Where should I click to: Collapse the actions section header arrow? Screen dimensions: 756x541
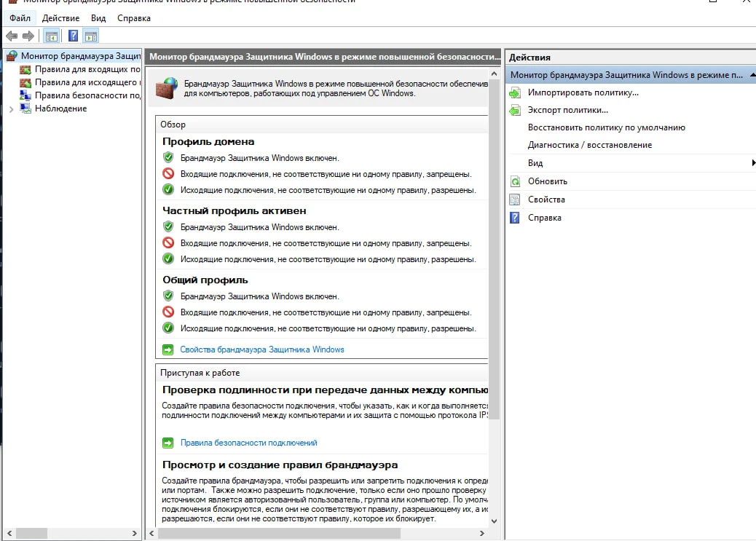(x=752, y=75)
